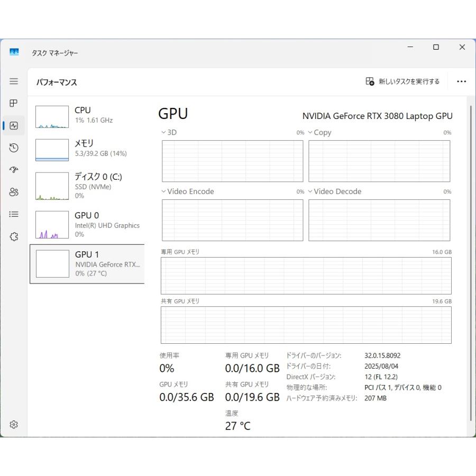This screenshot has width=476, height=476.
Task: Open the Users page icon
Action: [x=14, y=192]
